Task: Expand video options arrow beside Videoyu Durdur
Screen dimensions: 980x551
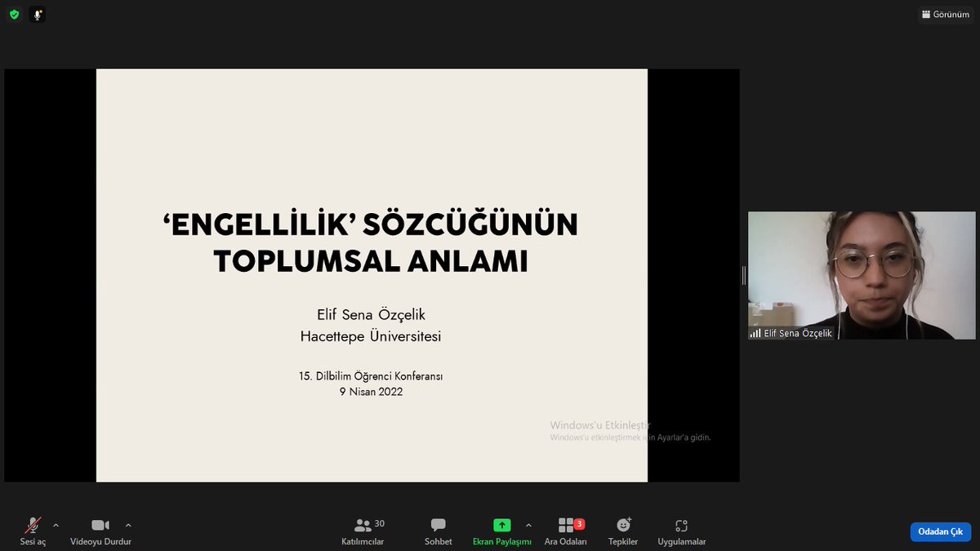Action: tap(128, 525)
